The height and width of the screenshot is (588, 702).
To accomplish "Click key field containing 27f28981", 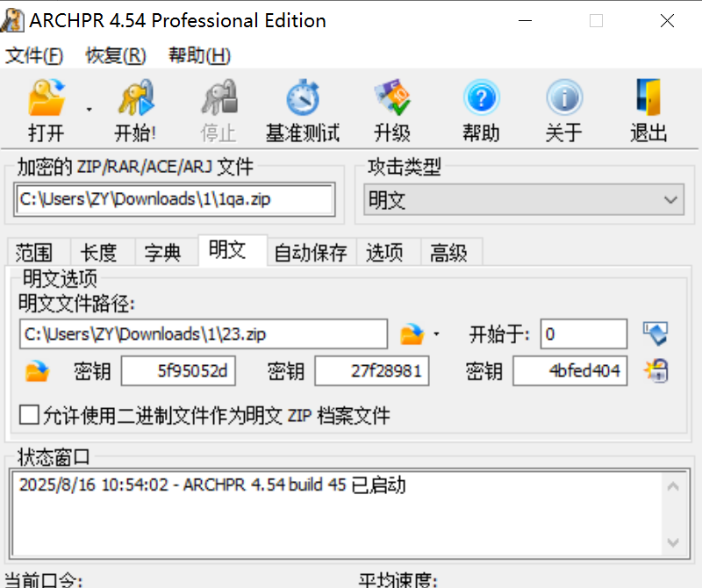I will 371,371.
